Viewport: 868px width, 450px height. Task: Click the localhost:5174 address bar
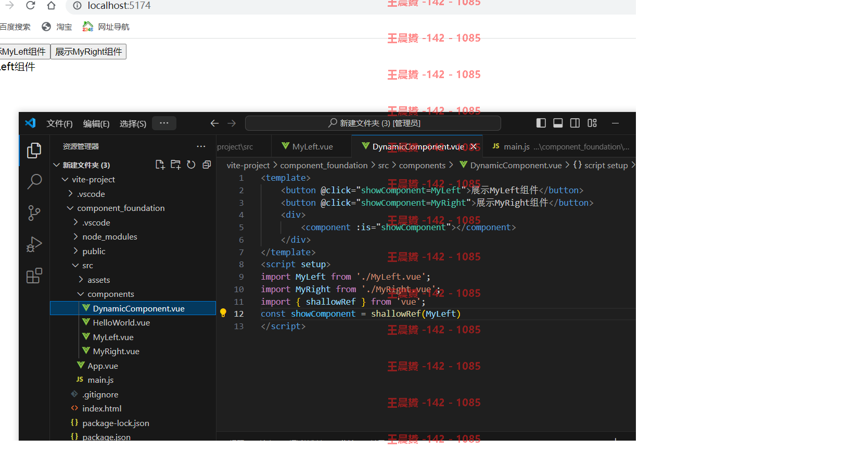click(x=351, y=6)
